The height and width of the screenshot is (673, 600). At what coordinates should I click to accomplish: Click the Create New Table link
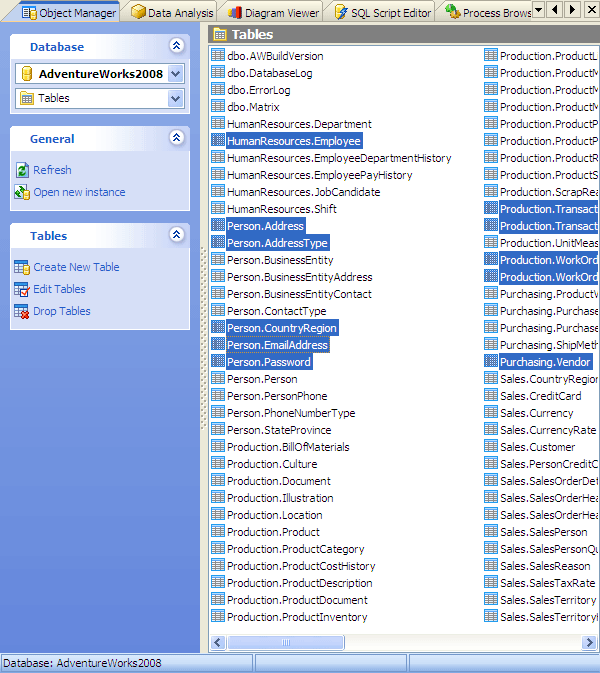point(76,267)
